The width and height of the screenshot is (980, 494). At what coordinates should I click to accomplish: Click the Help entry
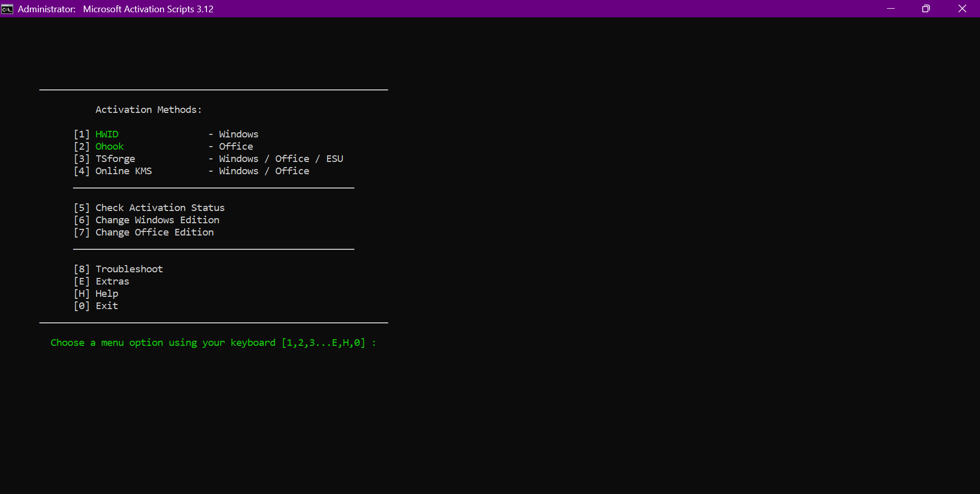96,294
